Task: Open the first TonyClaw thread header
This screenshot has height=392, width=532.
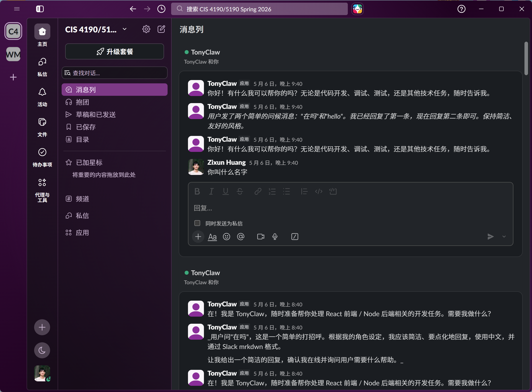Action: 205,52
